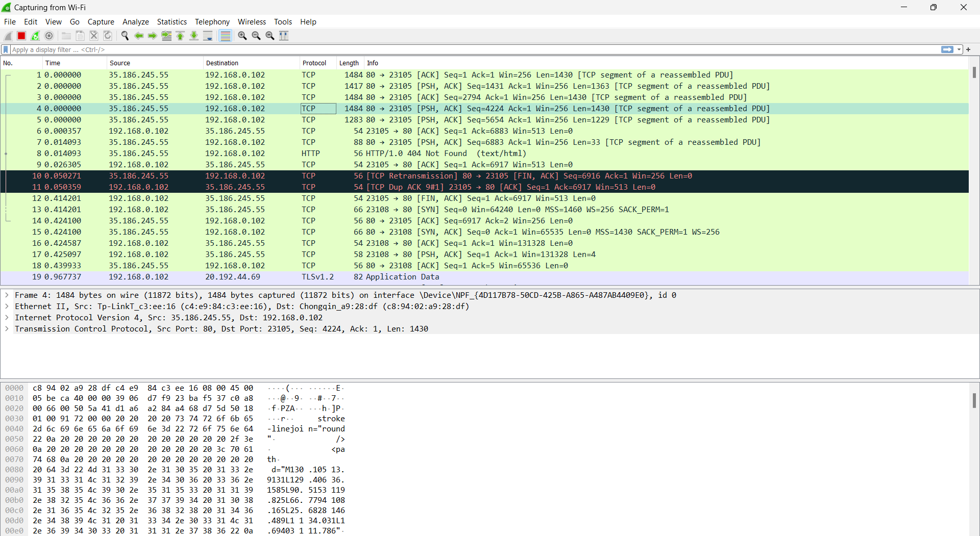Open the Telephony menu
This screenshot has height=536, width=980.
[212, 22]
